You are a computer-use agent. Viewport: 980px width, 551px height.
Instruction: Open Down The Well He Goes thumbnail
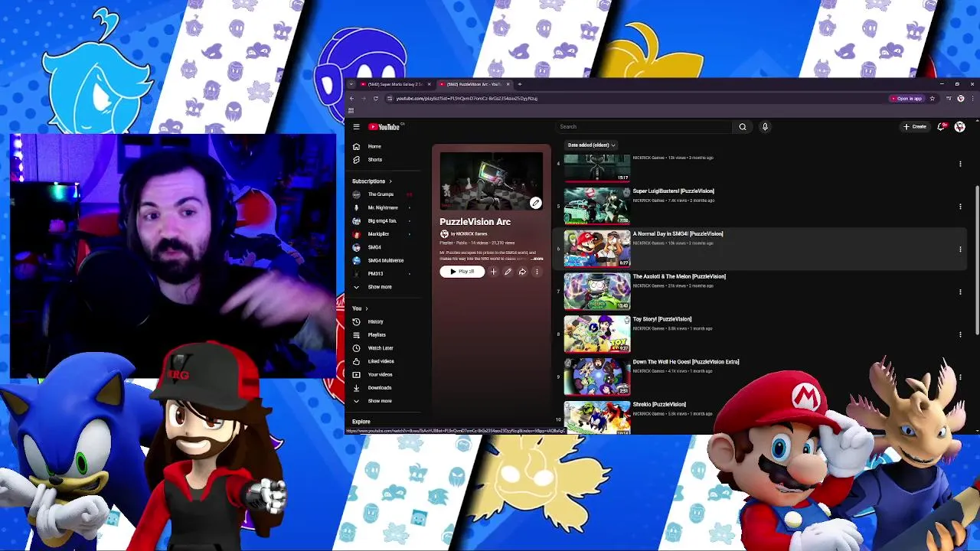point(597,376)
